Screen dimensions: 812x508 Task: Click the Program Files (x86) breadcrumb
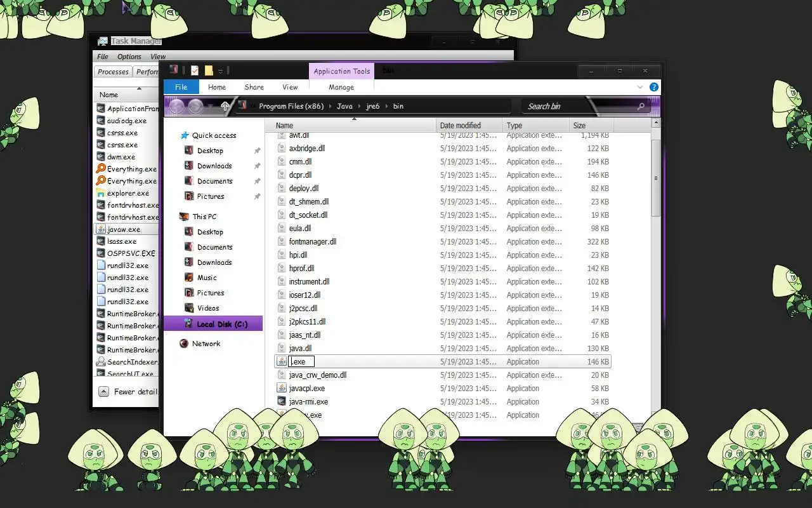tap(291, 106)
